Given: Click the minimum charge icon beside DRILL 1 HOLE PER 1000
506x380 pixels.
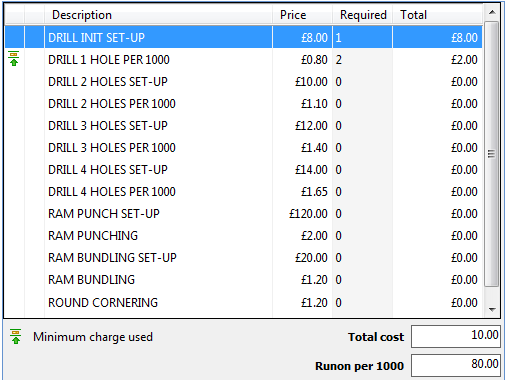Looking at the screenshot, I should tap(14, 59).
